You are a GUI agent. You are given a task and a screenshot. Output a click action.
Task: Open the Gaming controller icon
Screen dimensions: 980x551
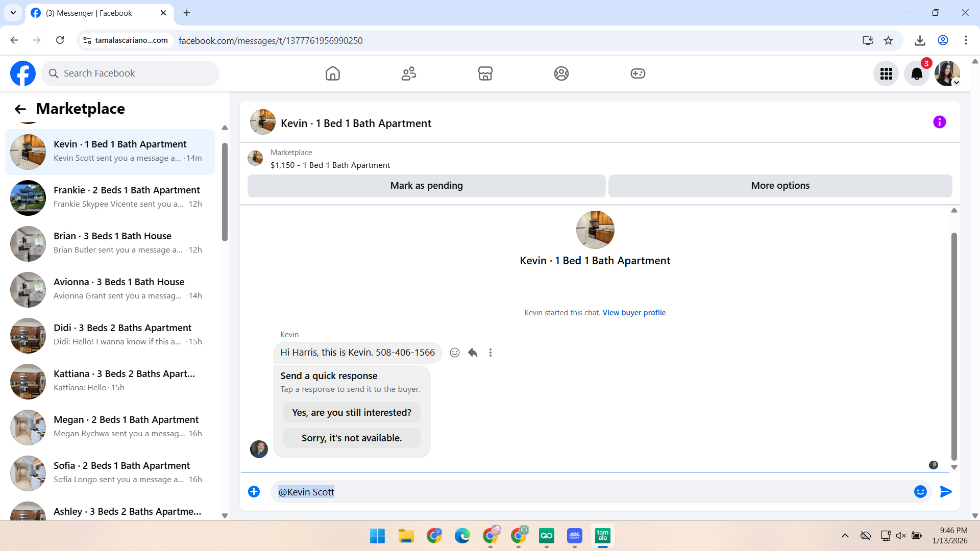coord(638,73)
